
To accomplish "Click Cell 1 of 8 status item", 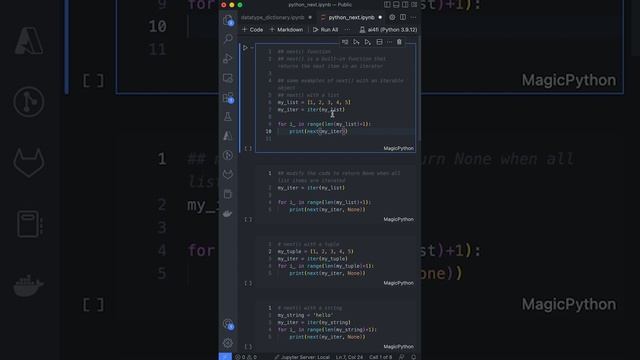I will pos(380,357).
